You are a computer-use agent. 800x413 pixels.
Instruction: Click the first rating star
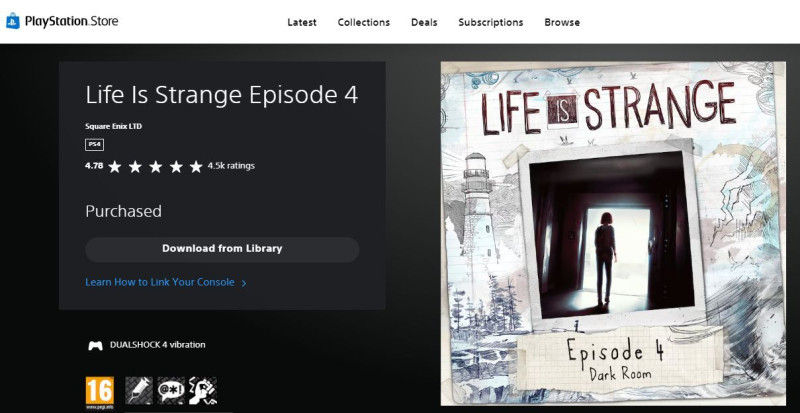(x=115, y=166)
